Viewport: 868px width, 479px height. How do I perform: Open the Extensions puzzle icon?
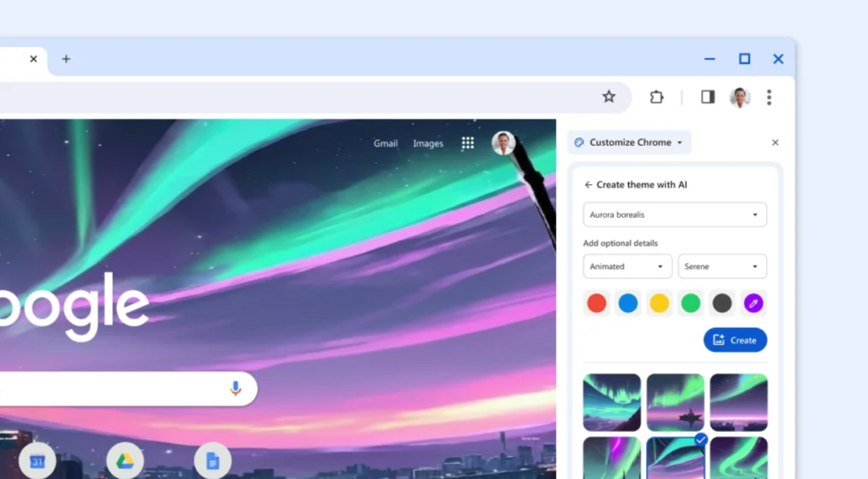click(x=657, y=97)
